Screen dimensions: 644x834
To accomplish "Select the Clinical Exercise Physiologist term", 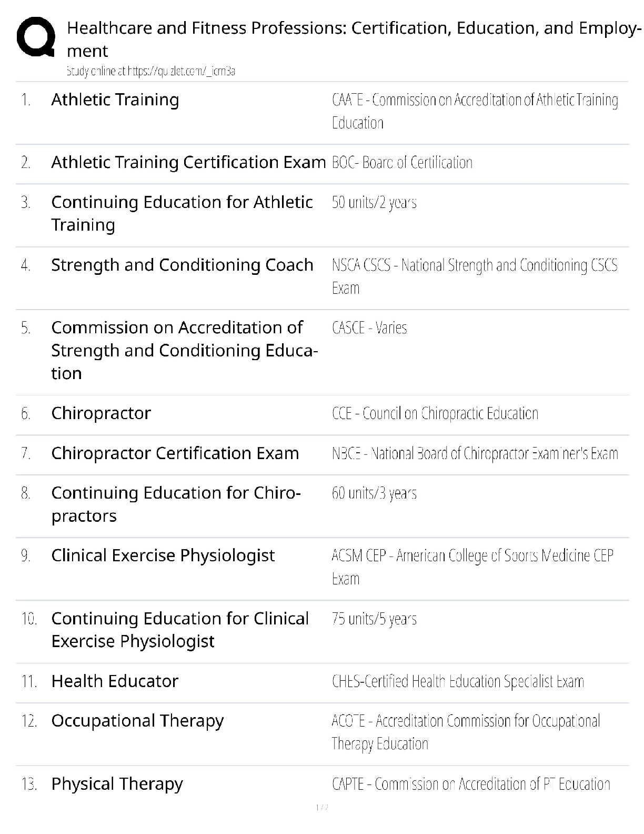I will click(163, 555).
